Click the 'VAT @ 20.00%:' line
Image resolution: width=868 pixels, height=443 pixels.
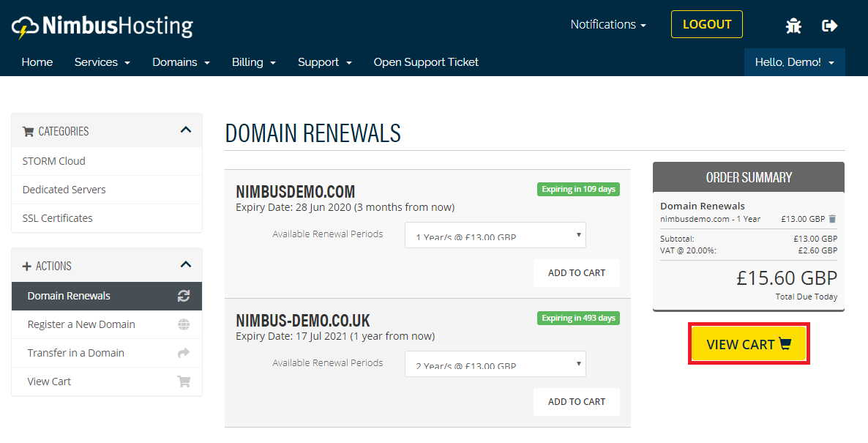688,250
